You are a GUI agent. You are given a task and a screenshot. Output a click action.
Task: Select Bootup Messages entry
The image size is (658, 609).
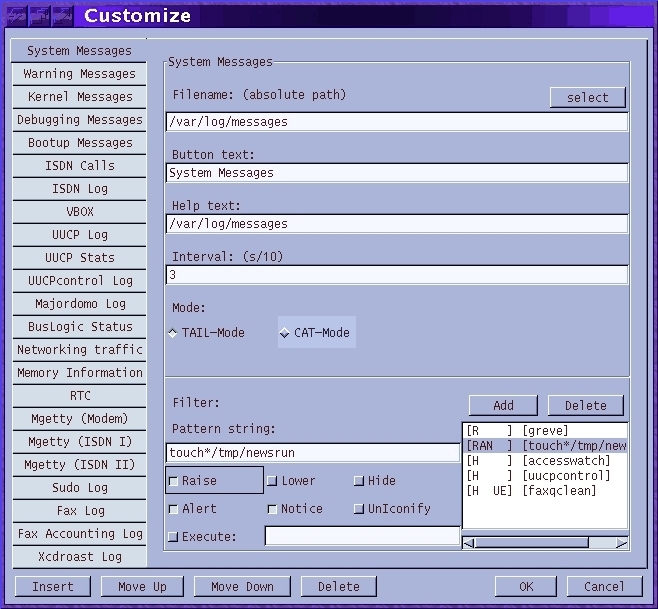tap(79, 143)
